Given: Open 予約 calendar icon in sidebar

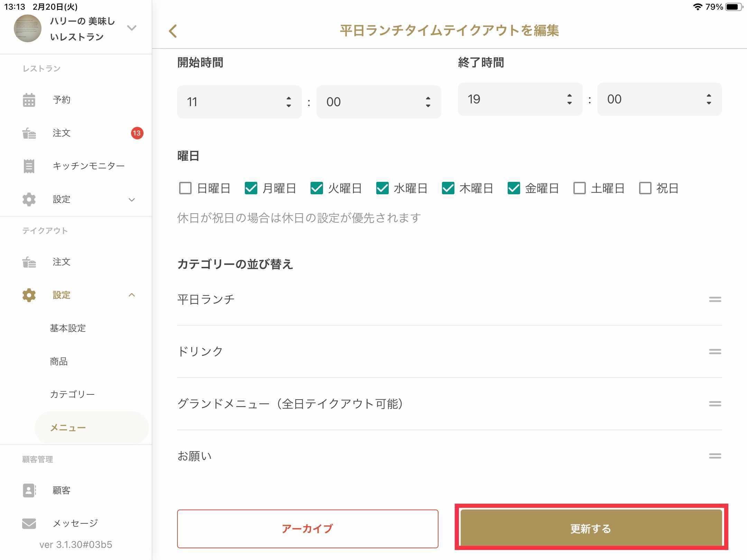Looking at the screenshot, I should coord(29,100).
